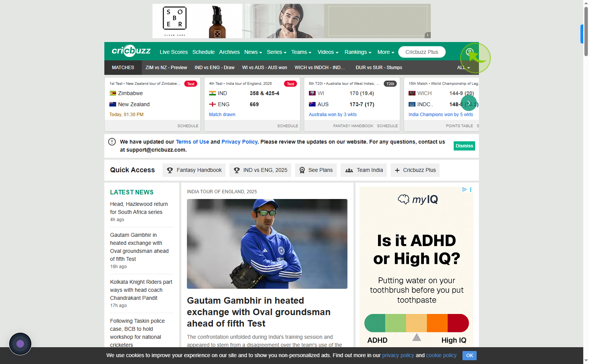Open WI vs AUS - AUS won match
The height and width of the screenshot is (364, 589).
[x=264, y=68]
